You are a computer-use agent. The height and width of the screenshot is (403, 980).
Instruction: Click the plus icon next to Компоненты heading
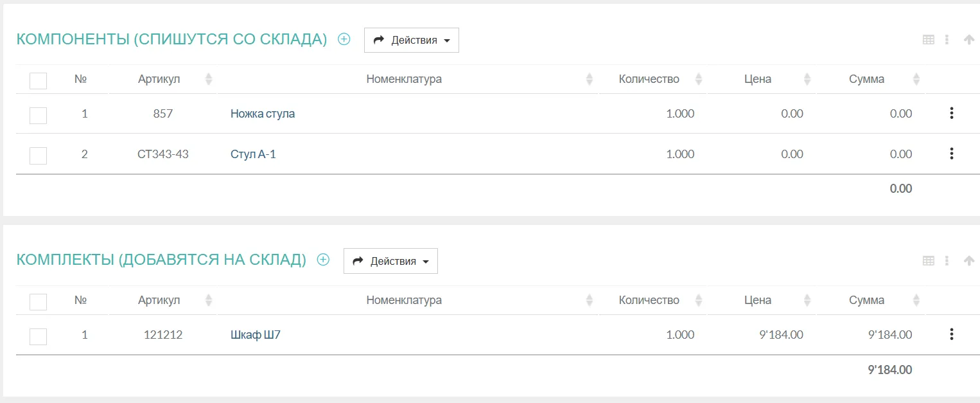pyautogui.click(x=344, y=39)
